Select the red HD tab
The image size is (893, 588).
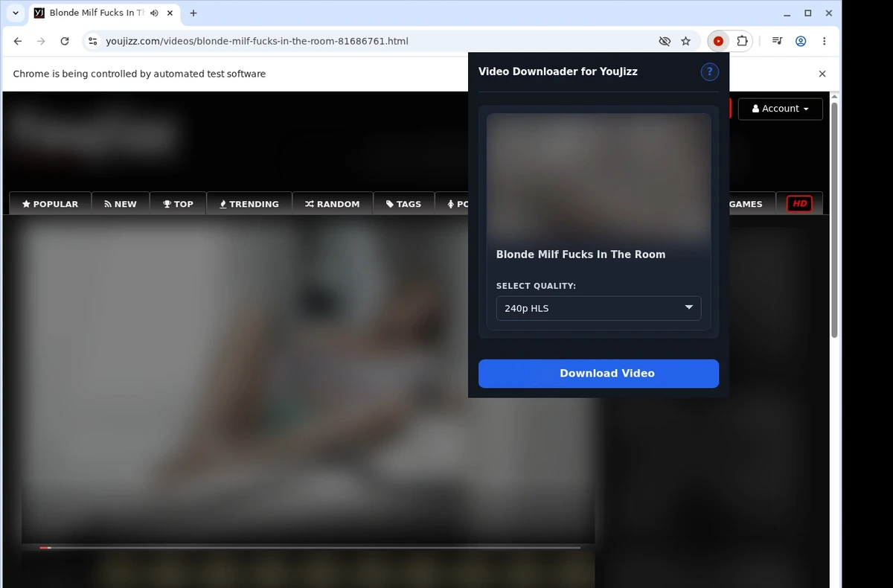(x=799, y=203)
